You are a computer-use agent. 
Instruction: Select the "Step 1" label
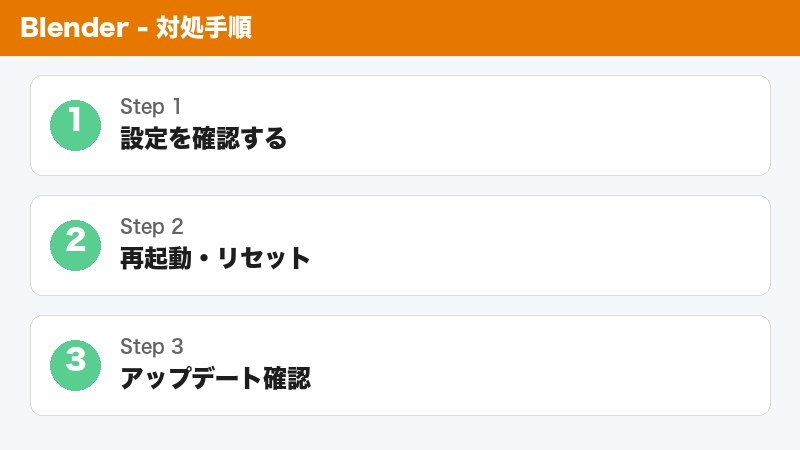(x=150, y=107)
